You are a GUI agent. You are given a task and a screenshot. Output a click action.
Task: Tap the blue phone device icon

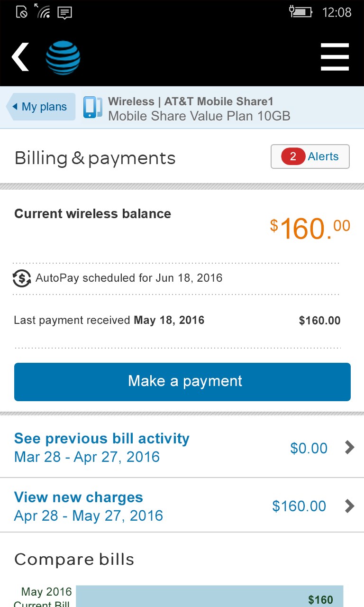(x=92, y=108)
